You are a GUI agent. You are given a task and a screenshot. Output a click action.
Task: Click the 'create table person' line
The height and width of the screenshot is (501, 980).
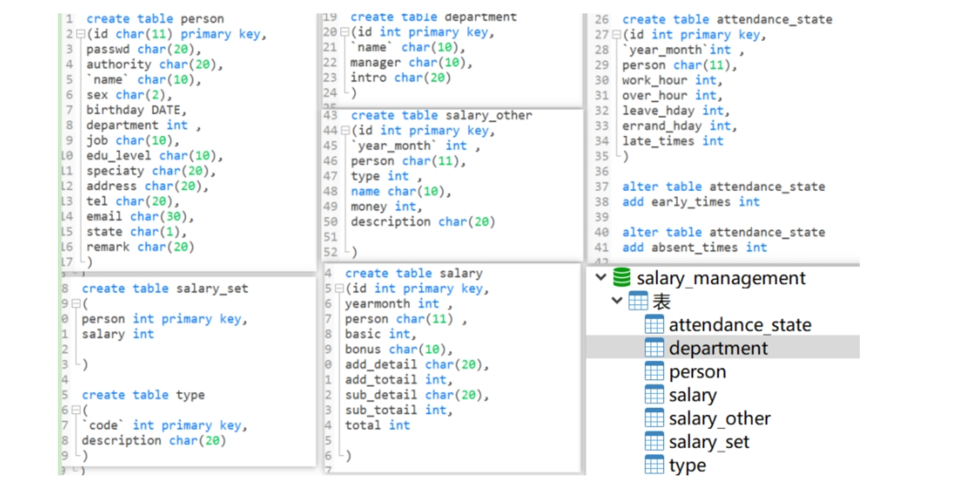pyautogui.click(x=155, y=18)
